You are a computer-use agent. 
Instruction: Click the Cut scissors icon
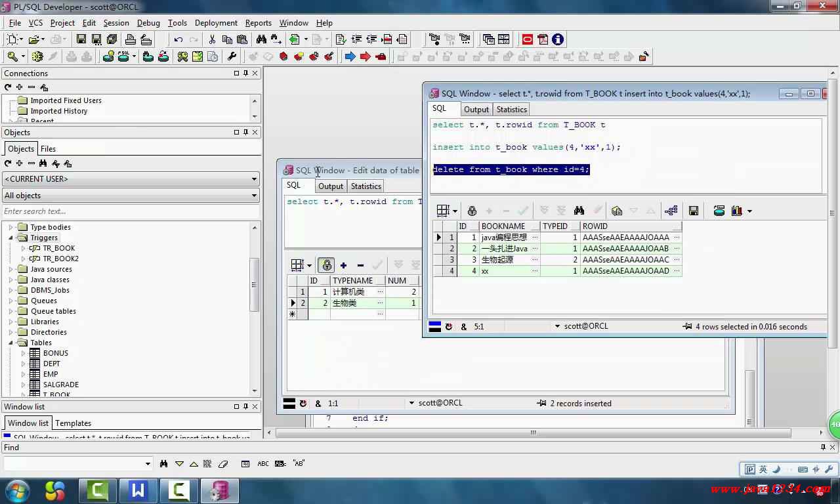pos(212,39)
